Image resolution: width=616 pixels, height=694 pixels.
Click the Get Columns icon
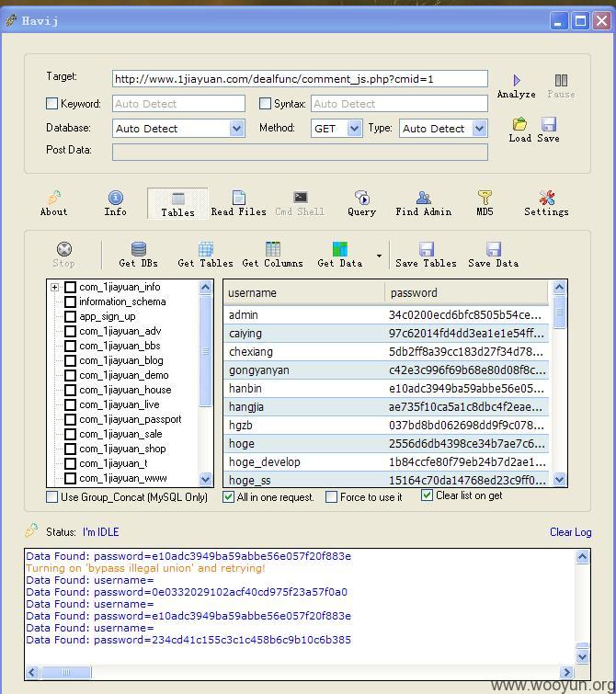273,249
